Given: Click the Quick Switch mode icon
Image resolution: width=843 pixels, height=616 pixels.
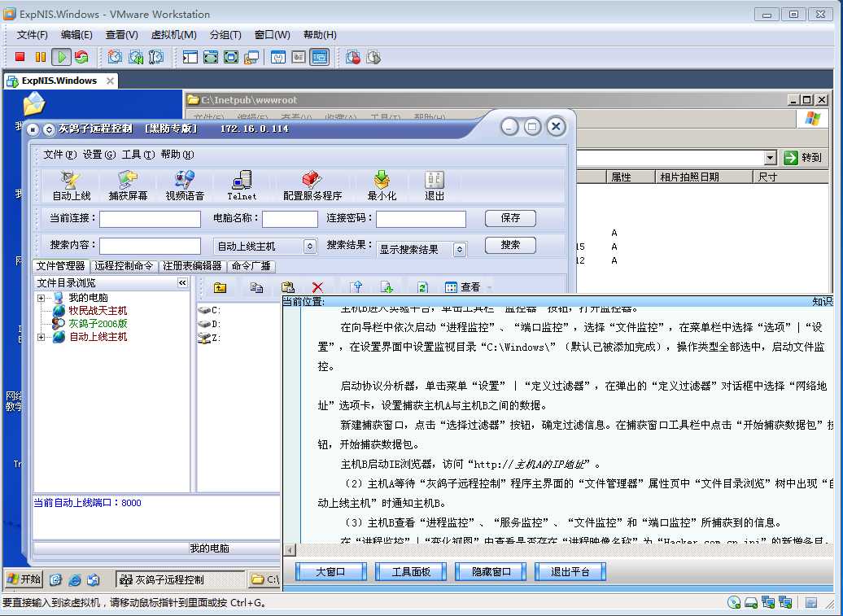Looking at the screenshot, I should point(210,56).
